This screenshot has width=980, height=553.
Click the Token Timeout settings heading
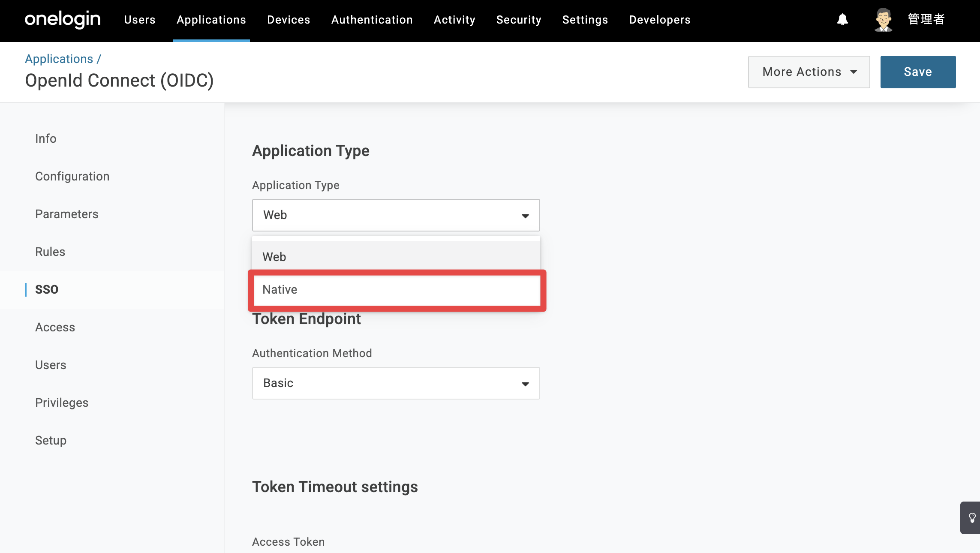335,487
